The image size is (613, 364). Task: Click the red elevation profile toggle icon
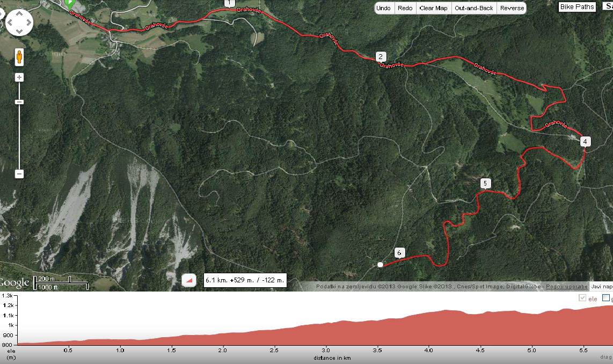(189, 280)
